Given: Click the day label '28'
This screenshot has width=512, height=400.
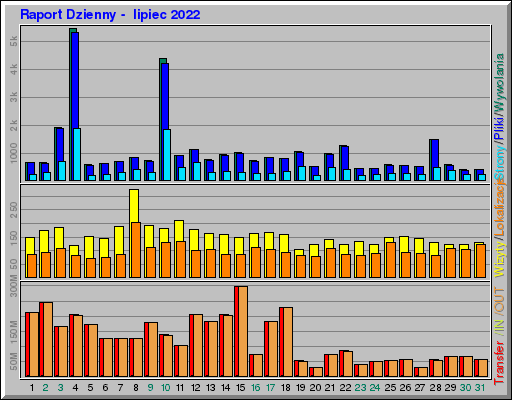Looking at the screenshot, I should click(435, 388).
